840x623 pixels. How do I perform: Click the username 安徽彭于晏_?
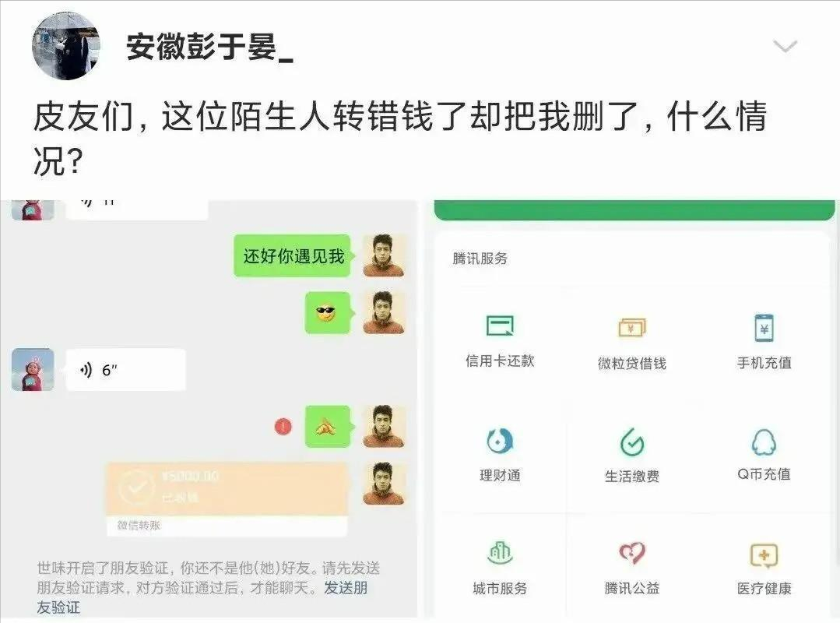209,48
